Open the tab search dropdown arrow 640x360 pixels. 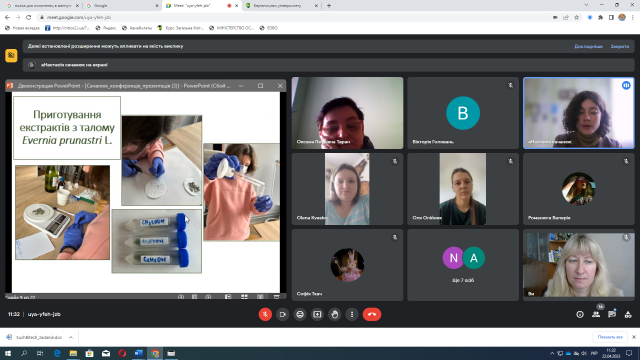pos(586,5)
